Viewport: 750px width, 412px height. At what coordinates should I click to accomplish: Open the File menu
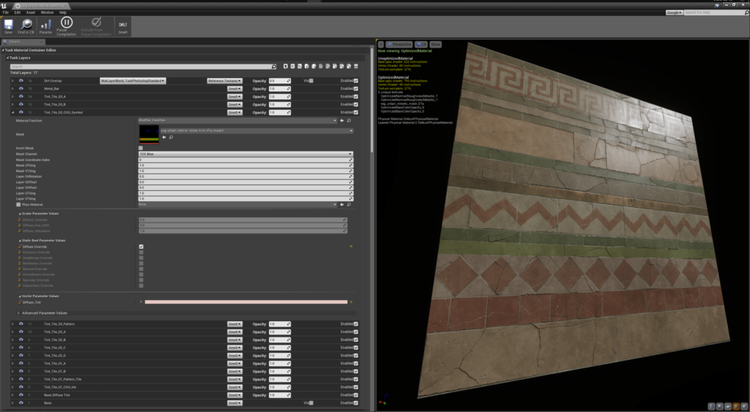pyautogui.click(x=5, y=12)
